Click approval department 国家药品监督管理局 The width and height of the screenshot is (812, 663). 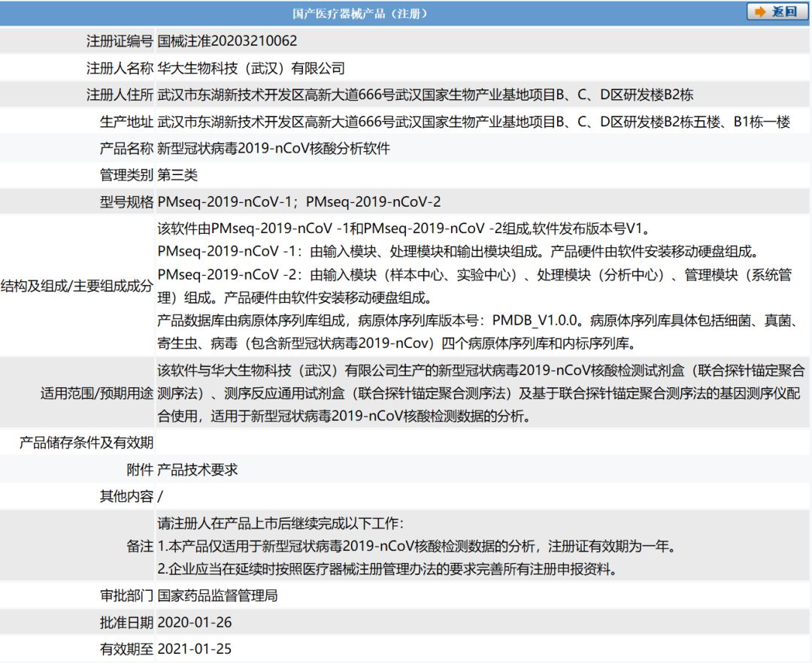[217, 596]
